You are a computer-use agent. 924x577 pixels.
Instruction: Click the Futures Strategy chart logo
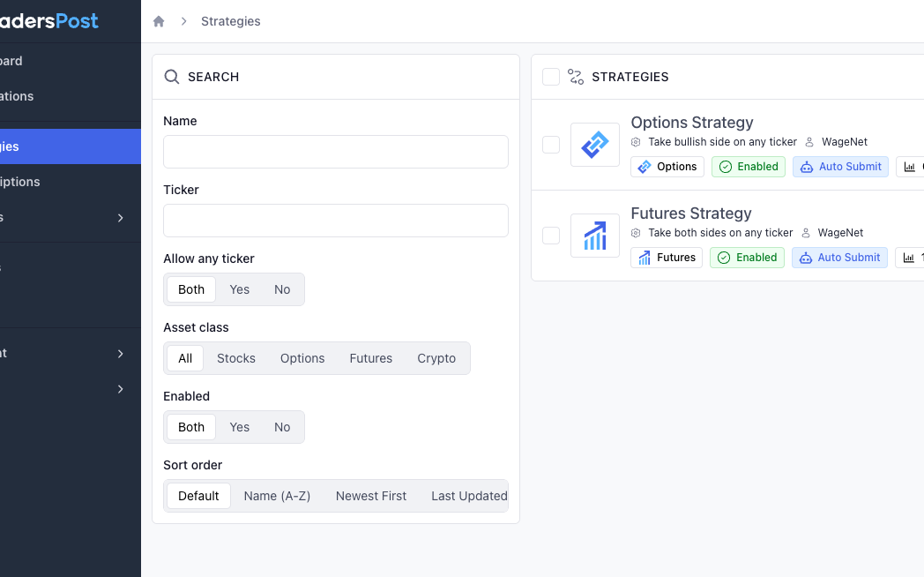click(x=594, y=236)
